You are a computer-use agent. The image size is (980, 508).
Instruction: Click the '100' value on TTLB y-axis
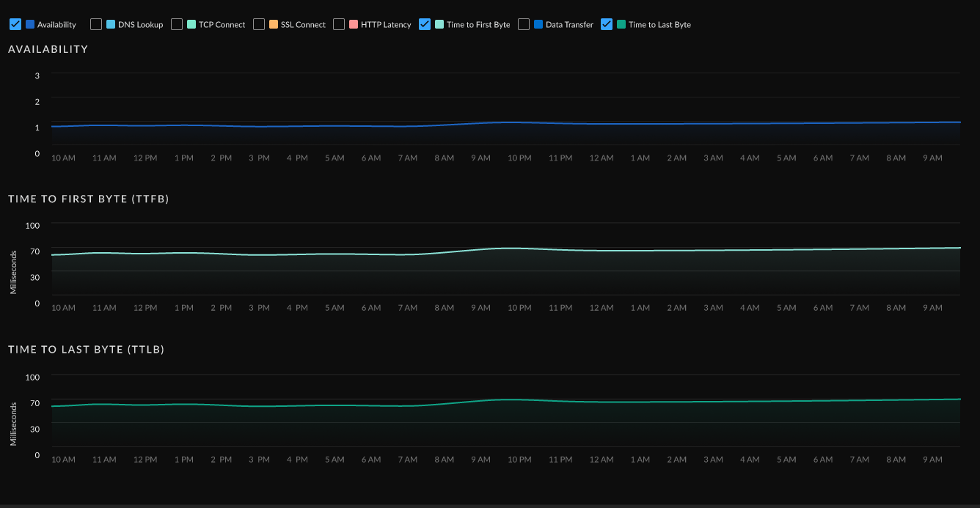tap(33, 377)
